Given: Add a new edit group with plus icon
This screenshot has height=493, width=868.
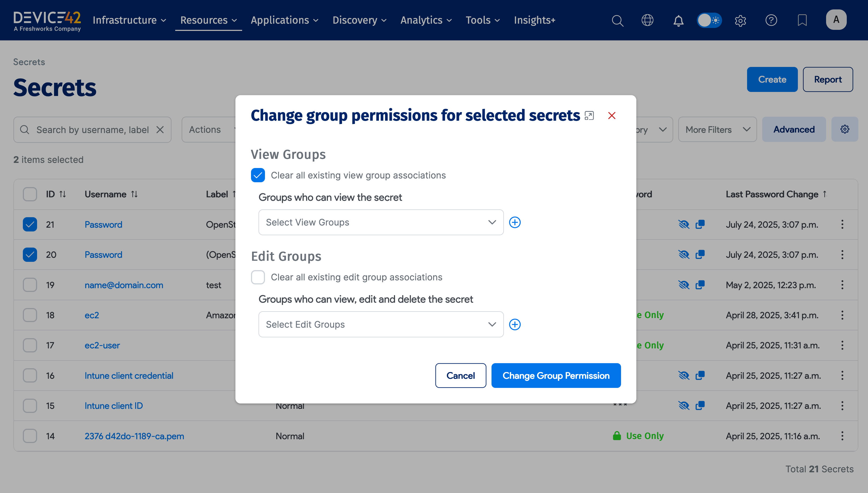Looking at the screenshot, I should tap(515, 324).
